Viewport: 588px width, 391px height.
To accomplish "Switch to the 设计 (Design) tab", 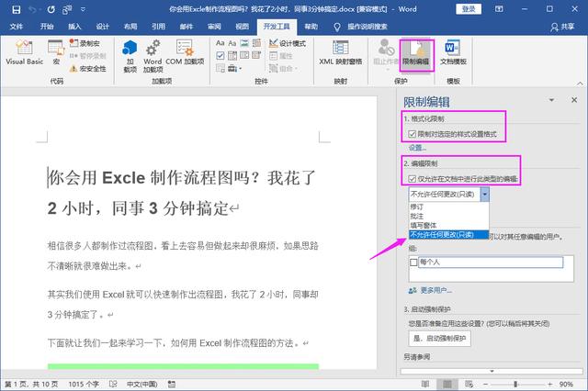I will (102, 27).
